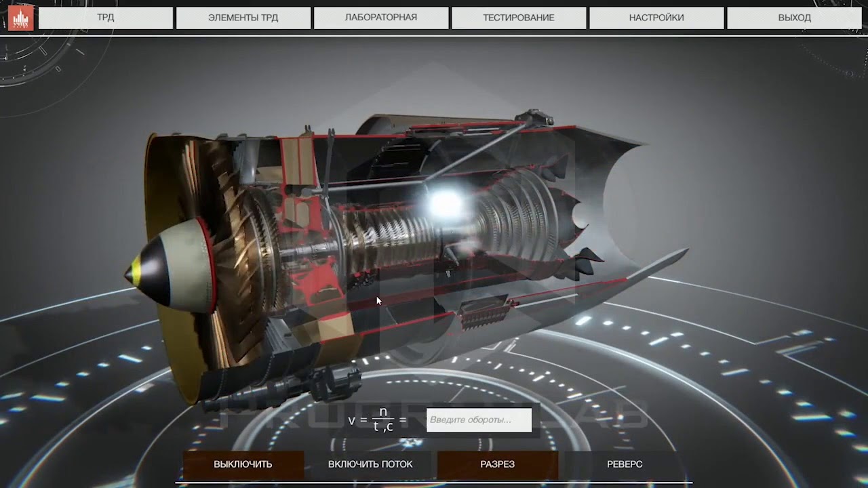
Task: Focus the 'Введите обороты' input field
Action: tap(479, 420)
